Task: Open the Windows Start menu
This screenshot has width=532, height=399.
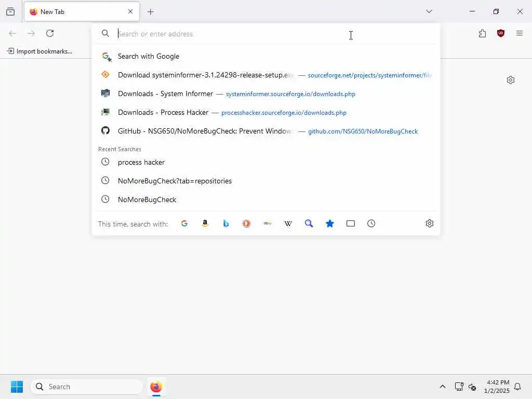Action: (x=17, y=387)
